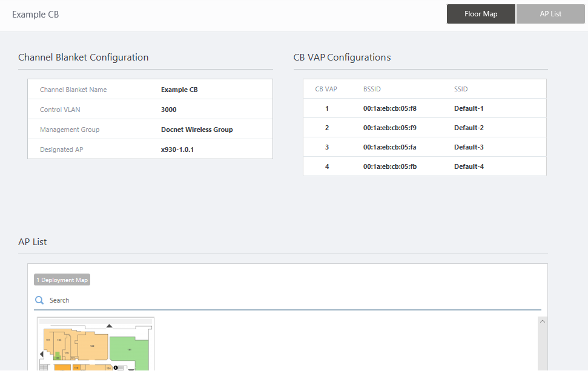
Task: Click the BSSID column header
Action: pos(372,89)
